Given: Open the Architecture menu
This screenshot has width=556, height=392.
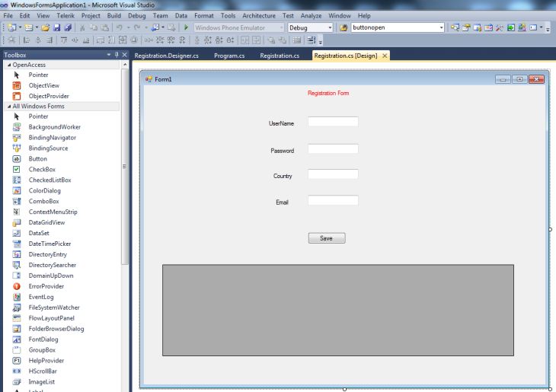Looking at the screenshot, I should coord(259,15).
